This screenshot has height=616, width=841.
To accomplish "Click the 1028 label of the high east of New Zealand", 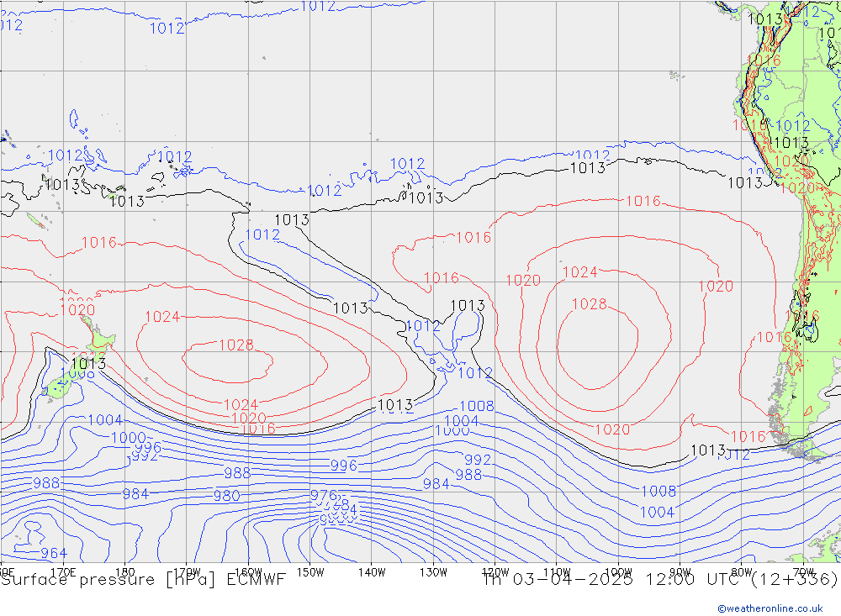I will tap(236, 345).
